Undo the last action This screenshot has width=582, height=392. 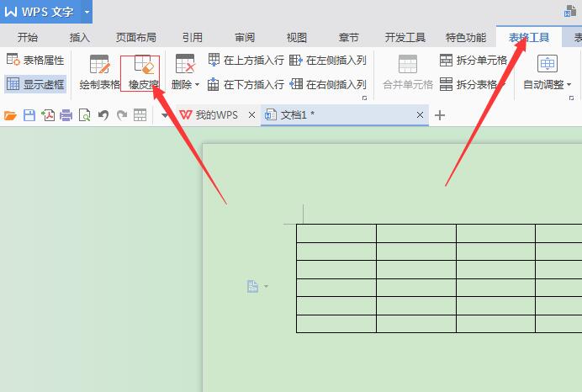point(103,115)
